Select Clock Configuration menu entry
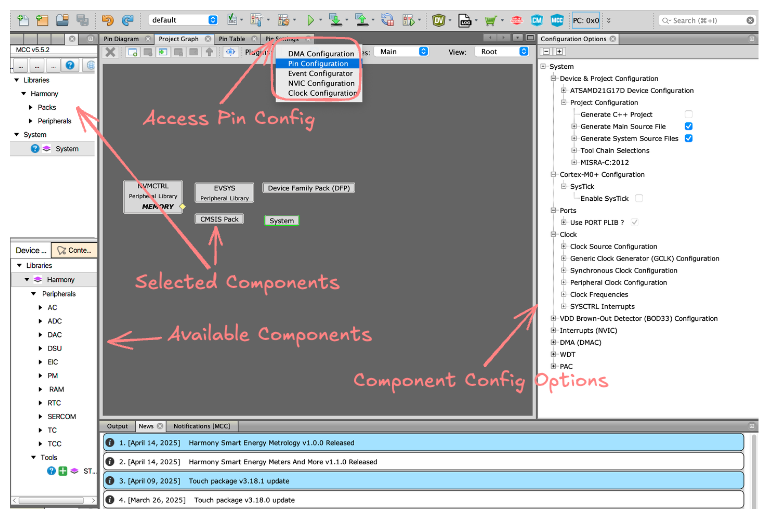 319,93
